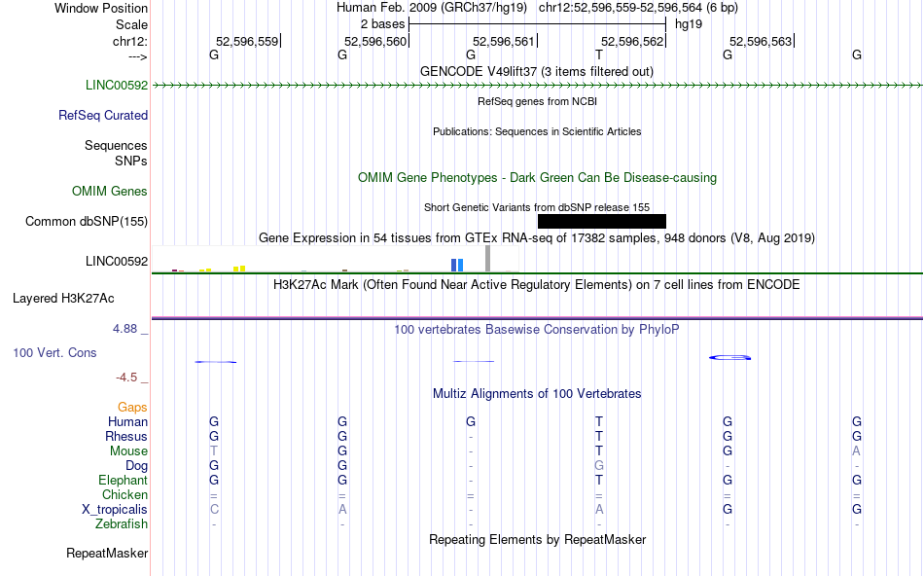
Task: Click the blue bars in GTEx chart
Action: tap(457, 265)
